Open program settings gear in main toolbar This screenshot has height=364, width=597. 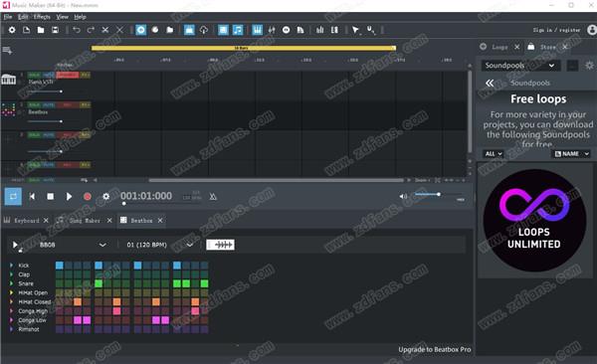point(12,30)
